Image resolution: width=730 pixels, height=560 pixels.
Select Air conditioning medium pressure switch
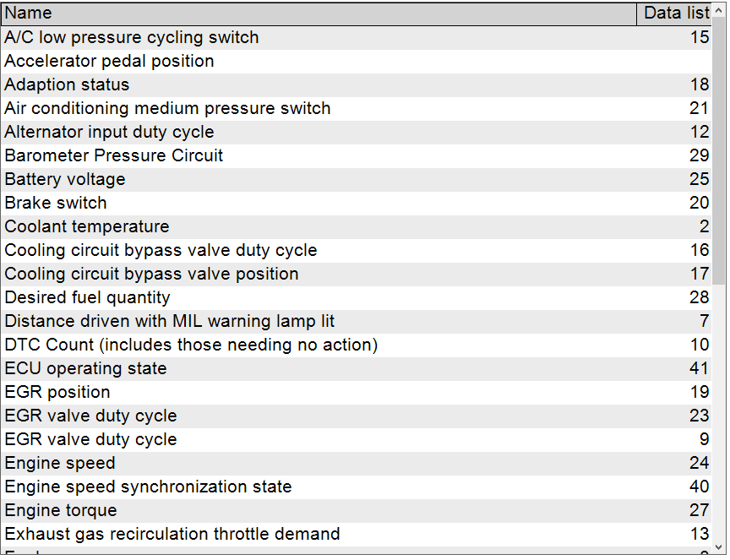coord(167,108)
